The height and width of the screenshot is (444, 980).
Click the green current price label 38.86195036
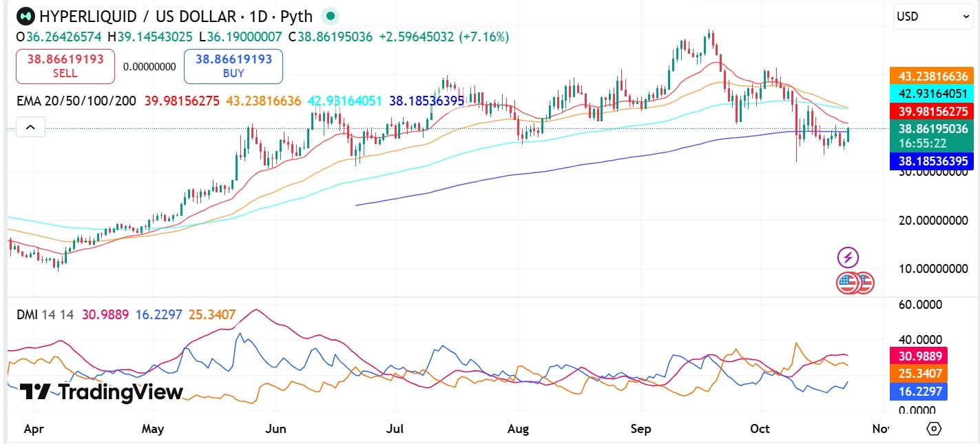931,128
